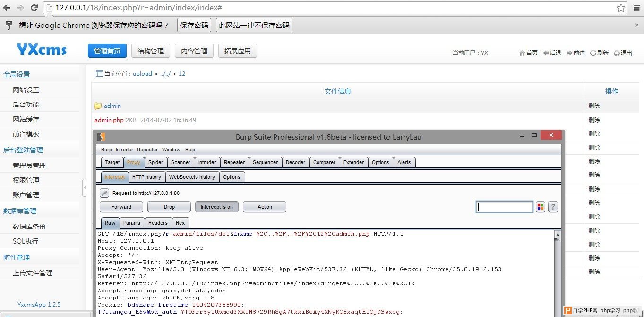Open 后台功能 in the sidebar

tap(26, 105)
